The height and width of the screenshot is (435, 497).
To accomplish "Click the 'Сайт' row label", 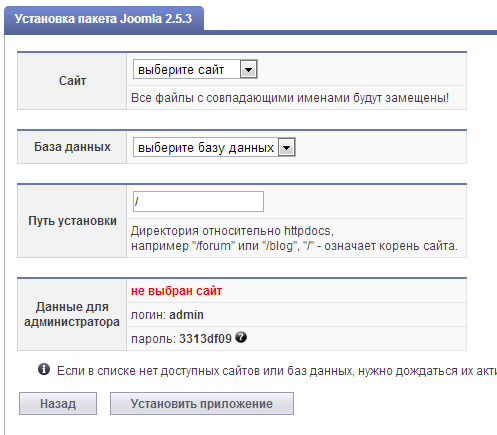I will click(72, 81).
